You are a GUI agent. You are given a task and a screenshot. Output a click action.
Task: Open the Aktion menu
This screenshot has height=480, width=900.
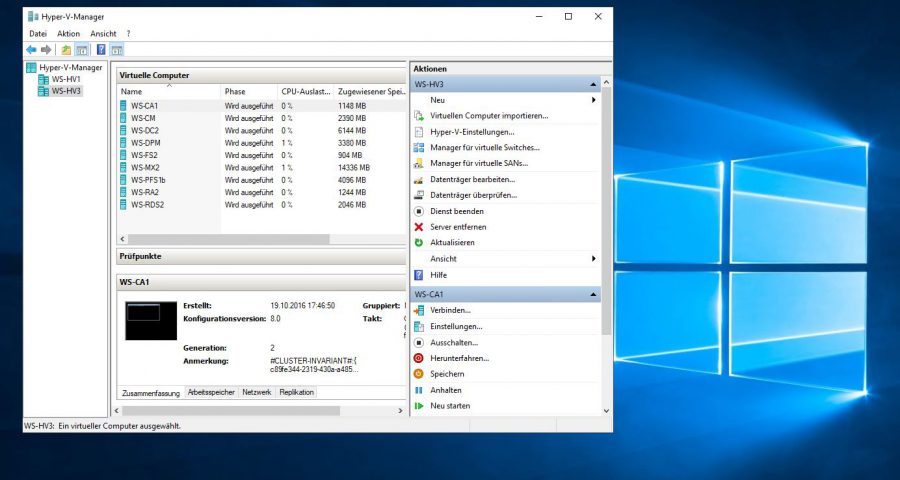pos(68,34)
